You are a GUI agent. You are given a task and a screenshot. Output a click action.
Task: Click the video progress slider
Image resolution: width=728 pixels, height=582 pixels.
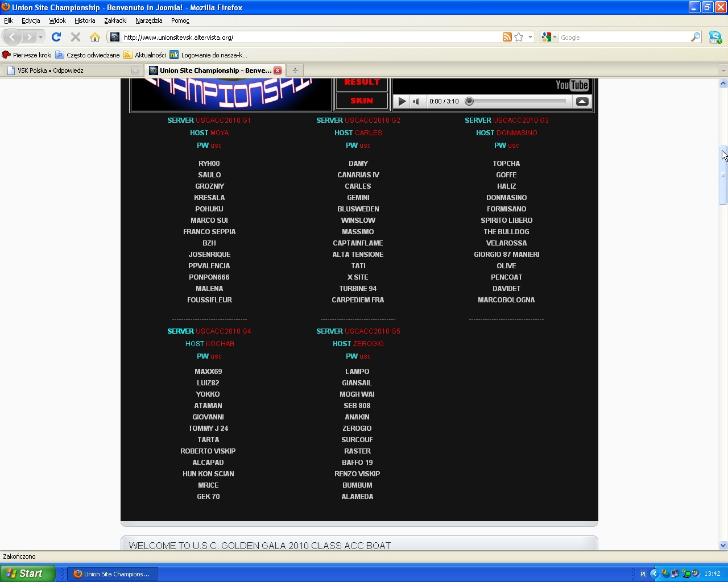518,101
